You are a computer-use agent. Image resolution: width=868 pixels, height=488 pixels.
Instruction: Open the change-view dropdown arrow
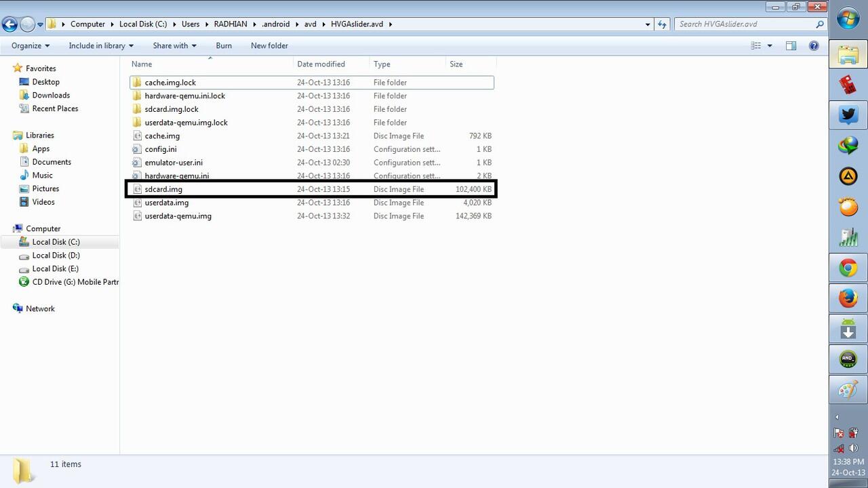768,45
